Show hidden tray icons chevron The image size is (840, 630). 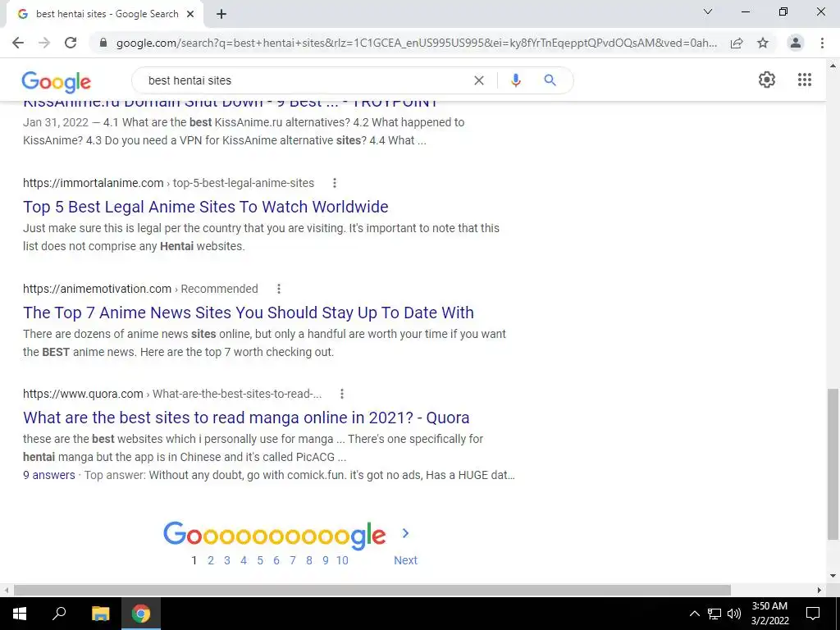pos(694,614)
